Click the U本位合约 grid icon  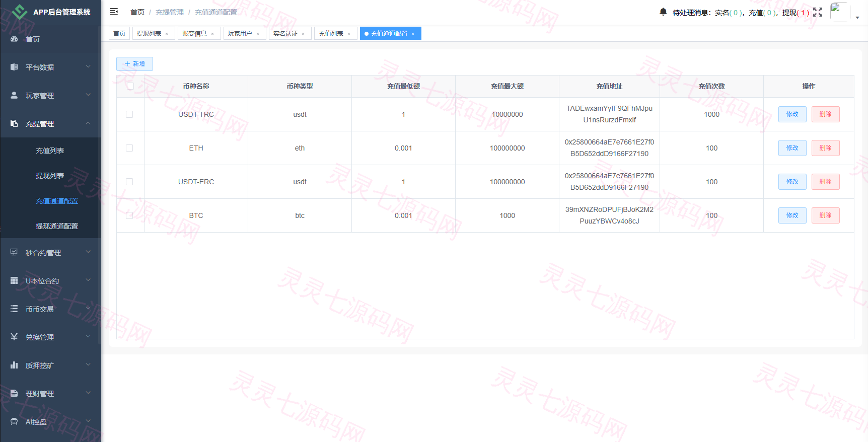[x=14, y=280]
